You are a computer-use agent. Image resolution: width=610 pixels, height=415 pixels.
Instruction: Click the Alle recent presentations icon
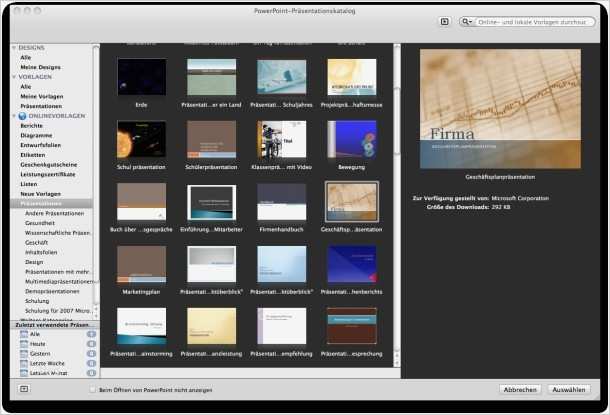pyautogui.click(x=24, y=335)
